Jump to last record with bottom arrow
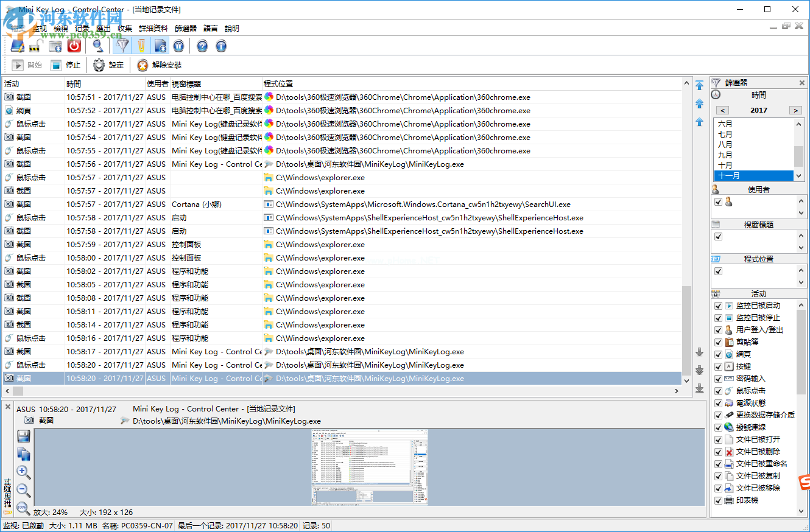The image size is (810, 532). (x=700, y=388)
